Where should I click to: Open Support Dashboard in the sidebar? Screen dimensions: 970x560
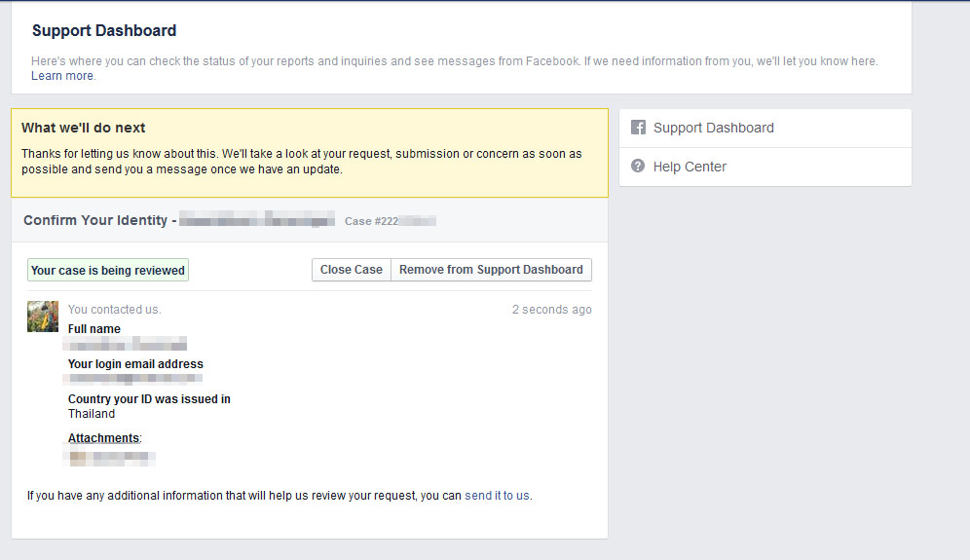pyautogui.click(x=765, y=129)
